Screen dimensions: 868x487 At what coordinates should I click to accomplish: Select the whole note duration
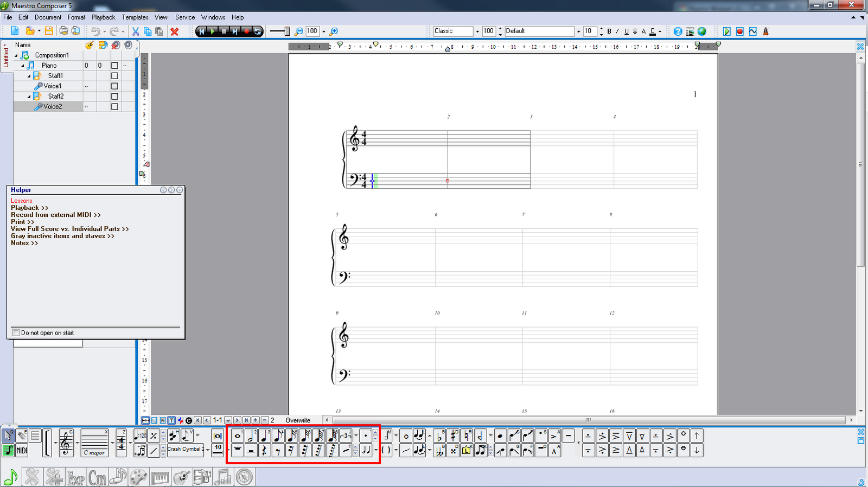(x=237, y=435)
